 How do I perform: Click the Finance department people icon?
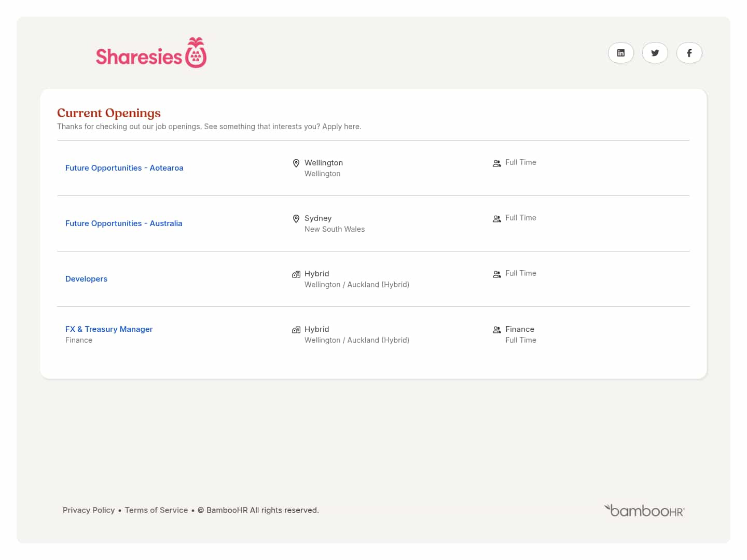tap(496, 330)
